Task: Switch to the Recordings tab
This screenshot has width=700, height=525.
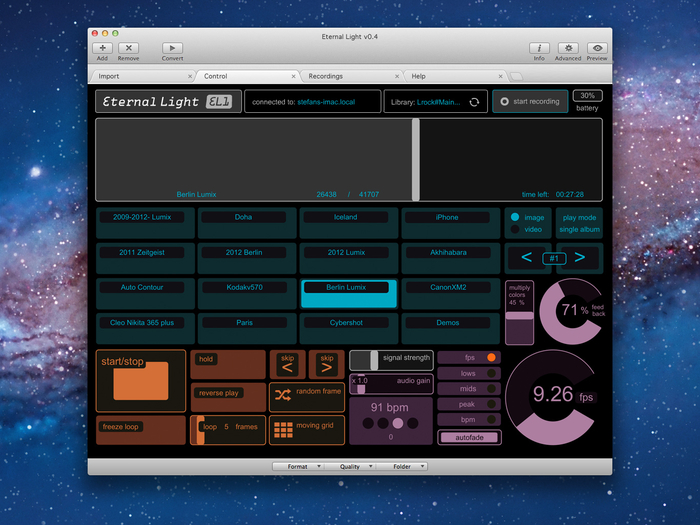Action: click(351, 76)
